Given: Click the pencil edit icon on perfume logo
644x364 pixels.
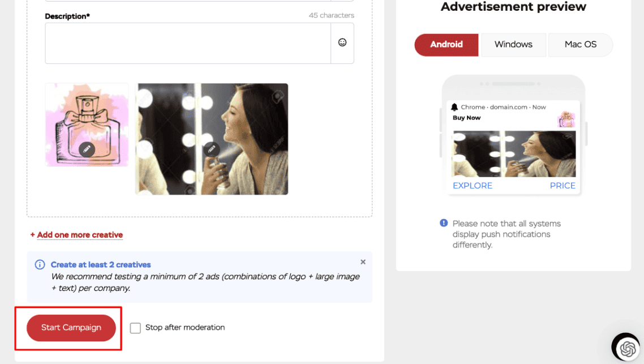Looking at the screenshot, I should [87, 149].
